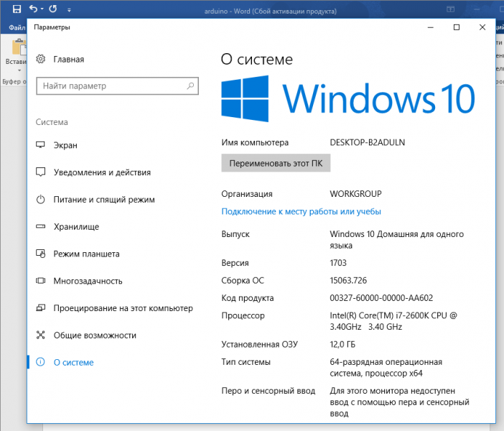Click the Режим планшета tablet icon
504x431 pixels.
tap(40, 254)
